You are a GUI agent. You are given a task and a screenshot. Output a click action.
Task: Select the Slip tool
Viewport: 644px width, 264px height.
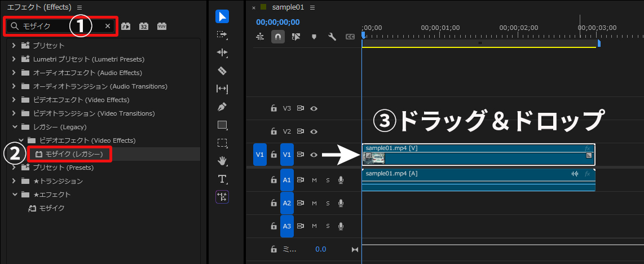click(x=222, y=89)
